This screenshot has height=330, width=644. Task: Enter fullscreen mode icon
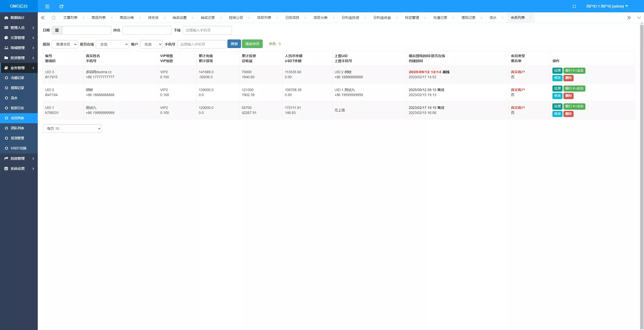pos(574,6)
